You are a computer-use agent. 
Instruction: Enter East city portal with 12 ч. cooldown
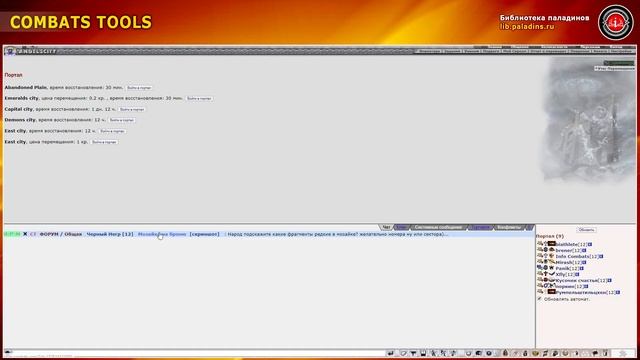tap(112, 131)
